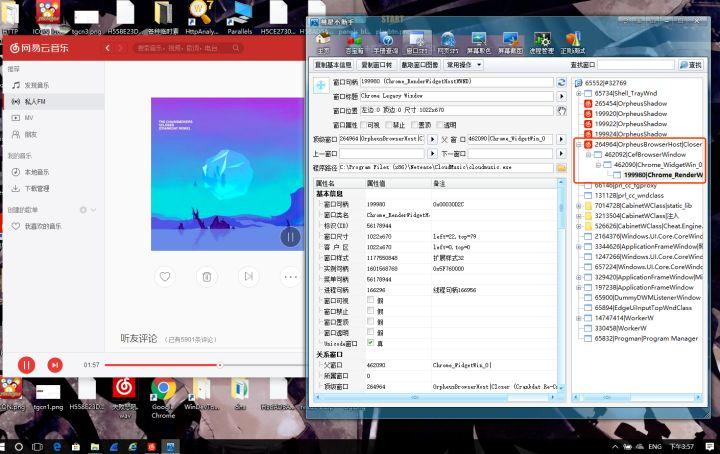The image size is (720, 454).
Task: Open the 进程管理 process manager tool
Action: (x=541, y=43)
